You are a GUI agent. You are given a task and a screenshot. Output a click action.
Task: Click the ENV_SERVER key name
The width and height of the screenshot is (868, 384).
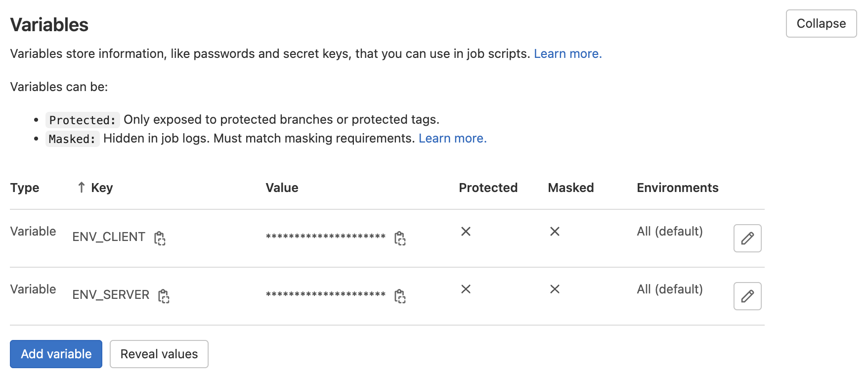coord(111,295)
